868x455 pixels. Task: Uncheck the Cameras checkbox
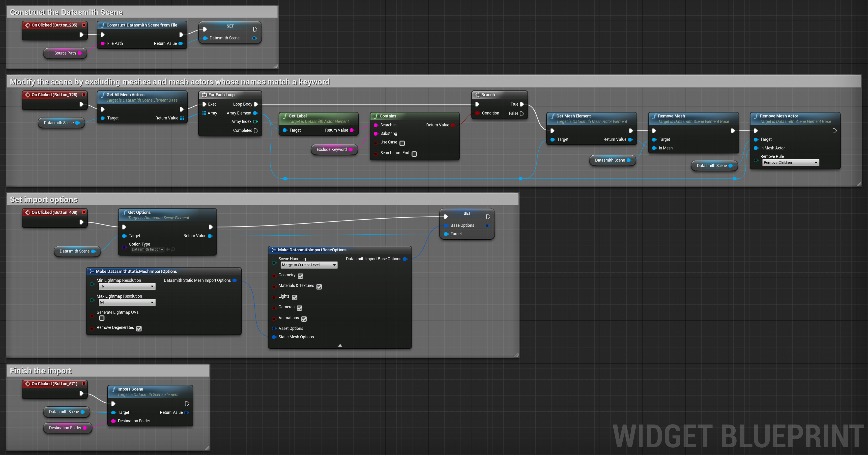(300, 308)
